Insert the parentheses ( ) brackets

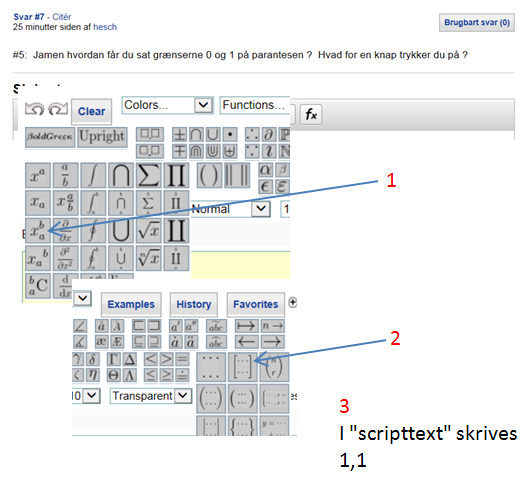pos(209,175)
